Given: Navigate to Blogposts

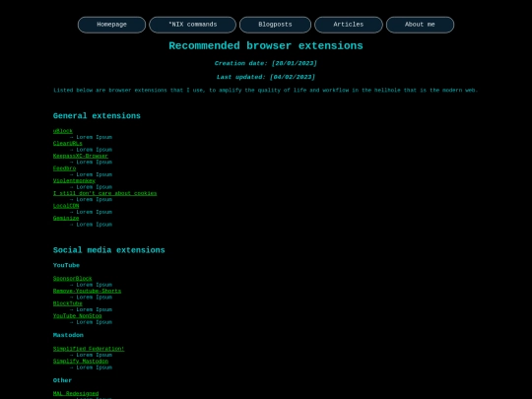Looking at the screenshot, I should click(x=275, y=25).
